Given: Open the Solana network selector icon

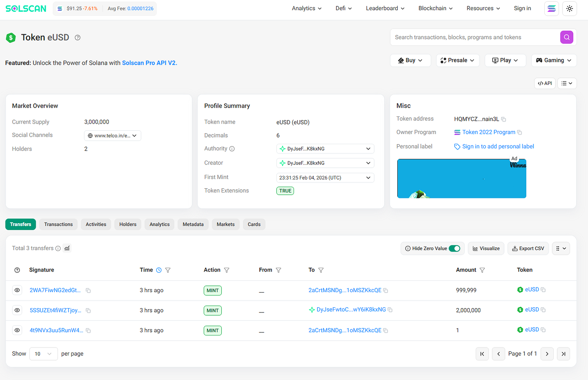Looking at the screenshot, I should pos(551,8).
